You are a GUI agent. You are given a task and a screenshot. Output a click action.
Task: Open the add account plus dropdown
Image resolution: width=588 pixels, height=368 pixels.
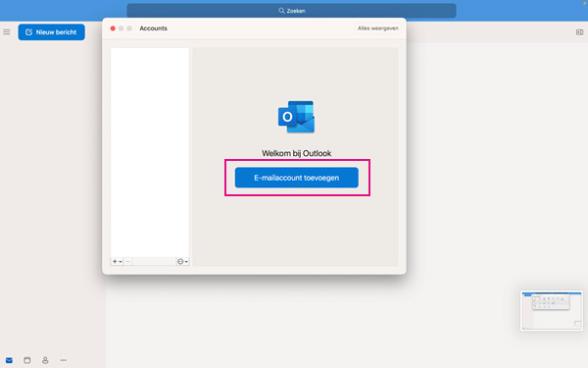point(117,261)
